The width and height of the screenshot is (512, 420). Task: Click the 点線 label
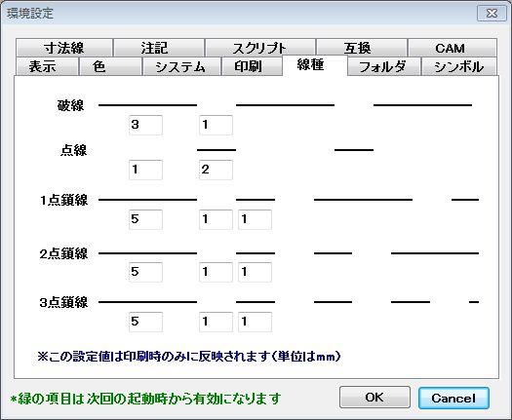pyautogui.click(x=74, y=150)
